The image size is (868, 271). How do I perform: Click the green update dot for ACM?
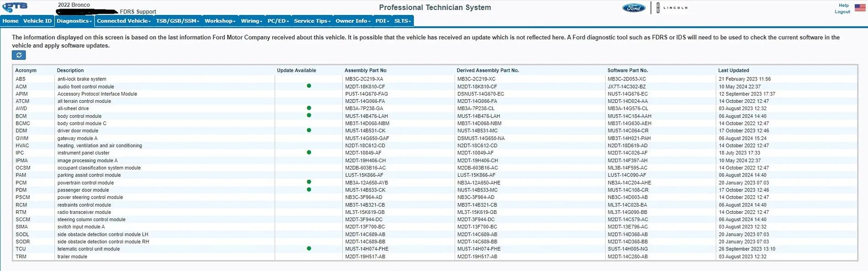coord(309,86)
